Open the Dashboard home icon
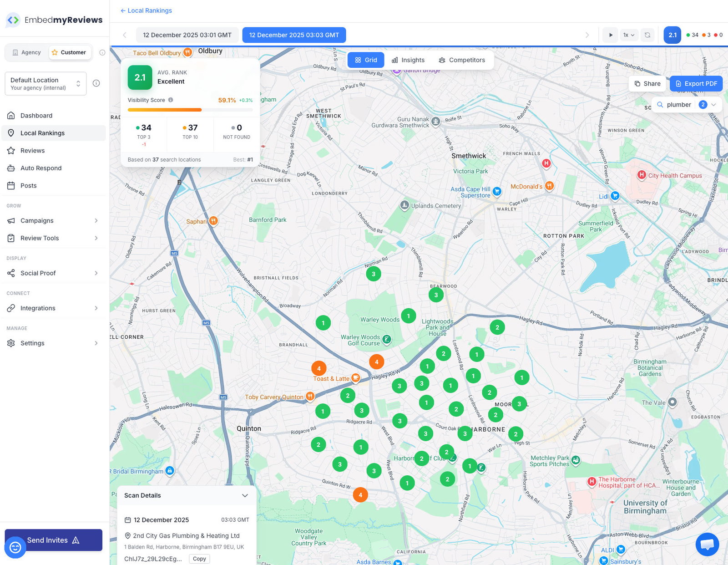Viewport: 728px width, 565px height. [11, 116]
